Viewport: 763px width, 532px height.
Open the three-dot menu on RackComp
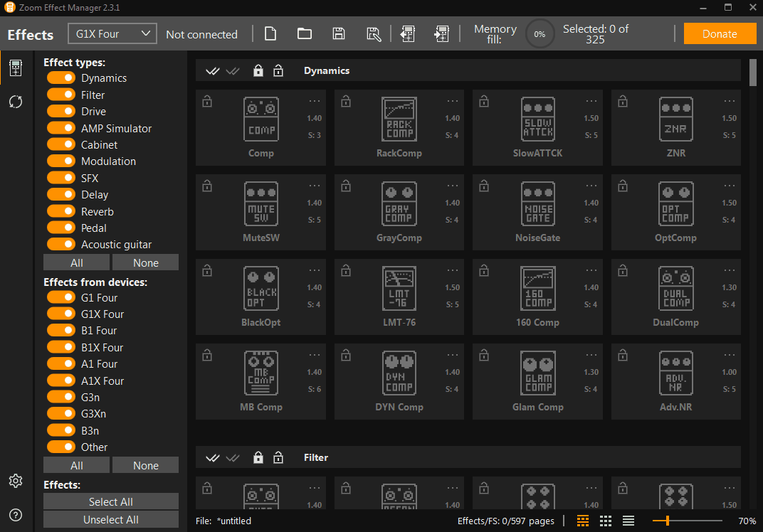pyautogui.click(x=453, y=102)
